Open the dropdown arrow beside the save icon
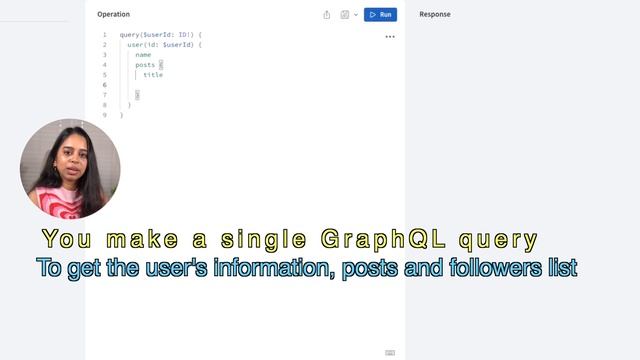Image resolution: width=640 pixels, height=360 pixels. coord(356,15)
